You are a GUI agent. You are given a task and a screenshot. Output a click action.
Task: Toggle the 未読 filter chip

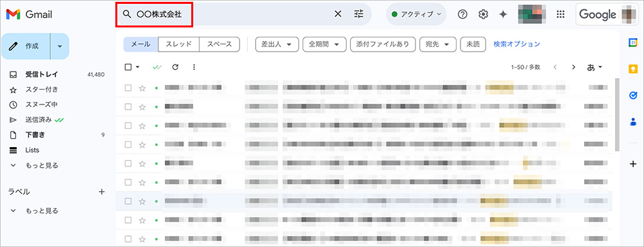pyautogui.click(x=473, y=44)
